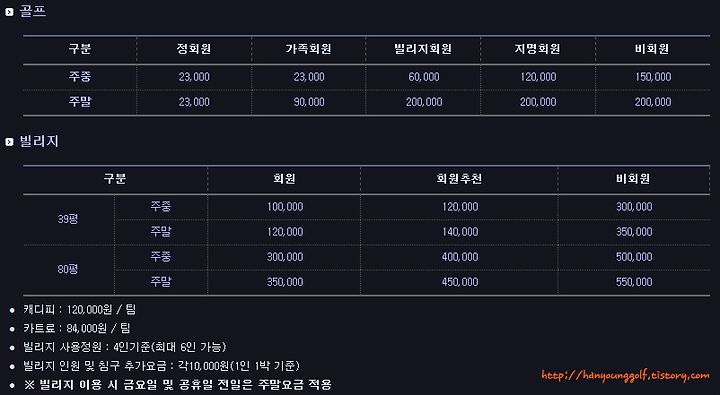Select the 150,000 non-member weekday golf fee

(x=653, y=77)
